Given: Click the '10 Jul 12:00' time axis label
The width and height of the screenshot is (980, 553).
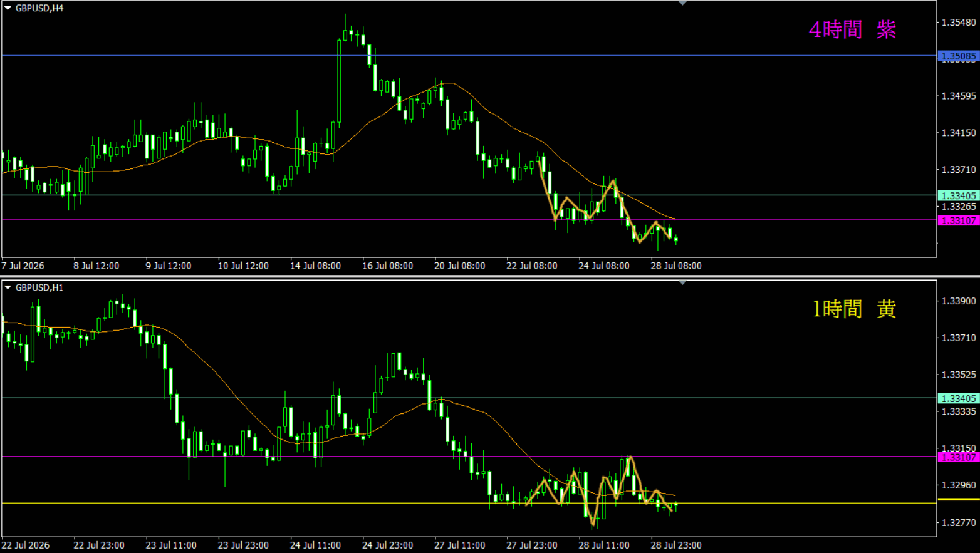Looking at the screenshot, I should click(243, 266).
